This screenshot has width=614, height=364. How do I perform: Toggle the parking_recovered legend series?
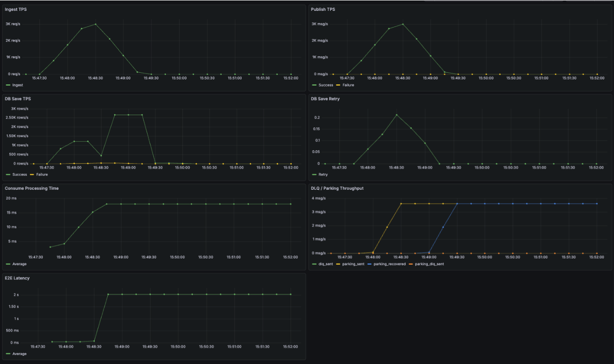click(x=389, y=264)
